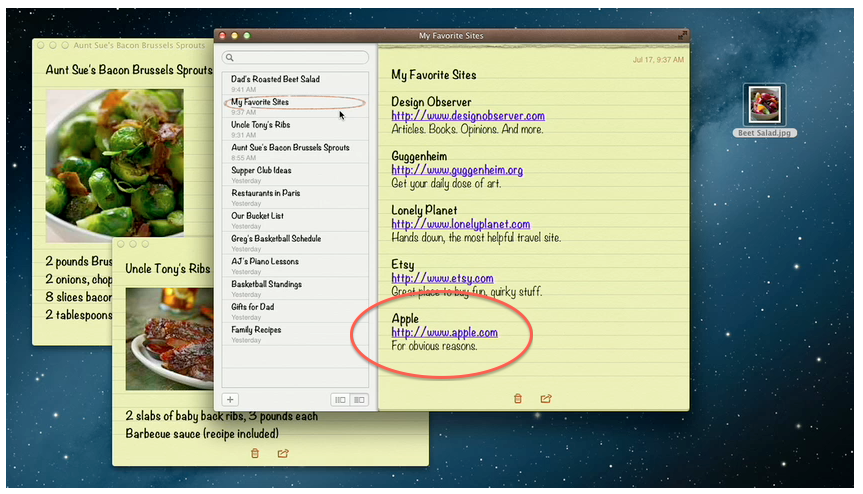Select the Family Recipes note
Viewport: 863px width, 494px height.
click(256, 330)
